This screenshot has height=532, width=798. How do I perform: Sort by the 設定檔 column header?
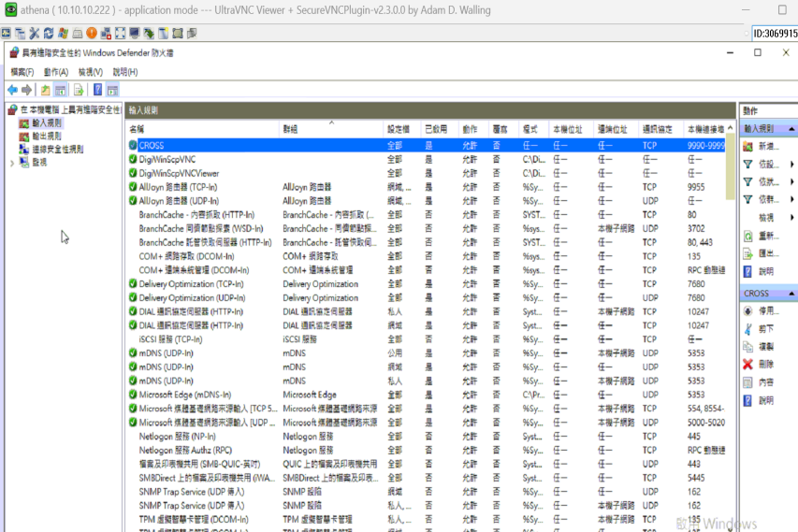click(x=401, y=129)
